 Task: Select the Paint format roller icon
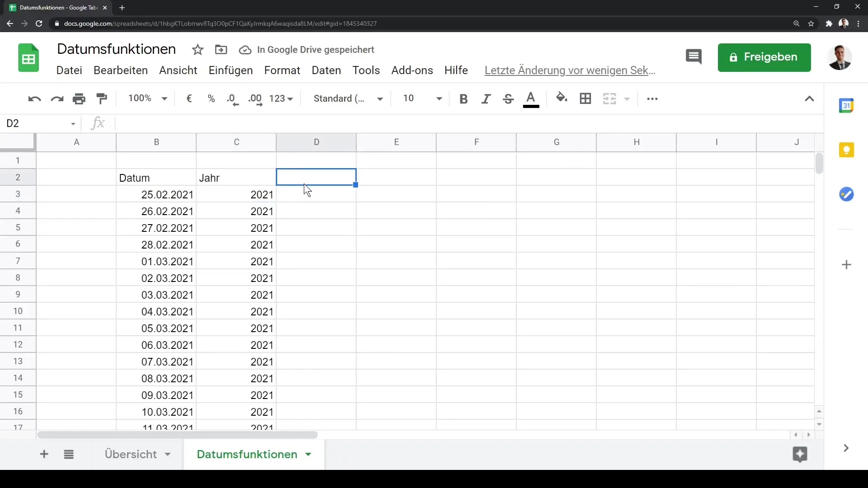tap(102, 99)
